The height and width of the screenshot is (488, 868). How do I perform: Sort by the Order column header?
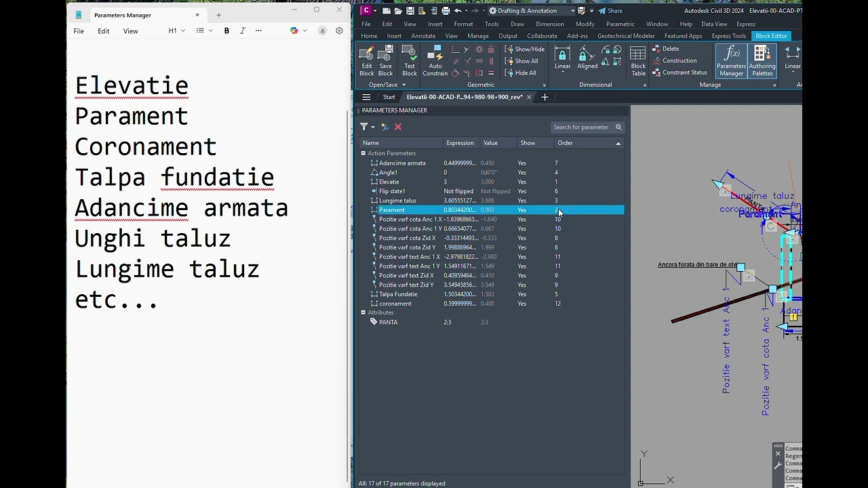[589, 143]
